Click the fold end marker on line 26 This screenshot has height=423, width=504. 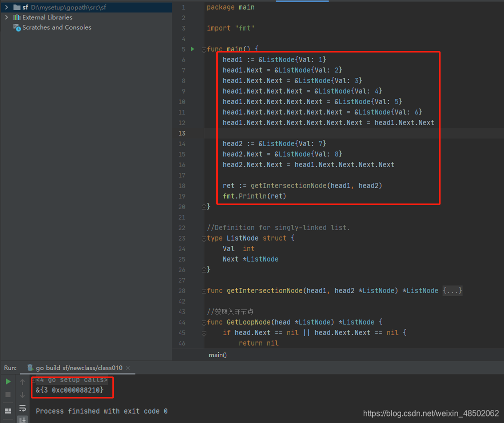[204, 270]
